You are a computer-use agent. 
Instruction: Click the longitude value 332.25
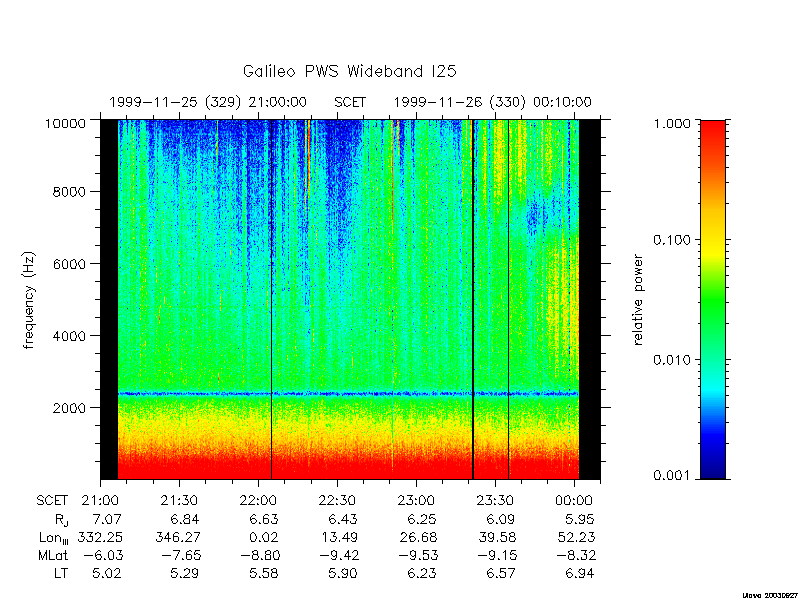[100, 537]
